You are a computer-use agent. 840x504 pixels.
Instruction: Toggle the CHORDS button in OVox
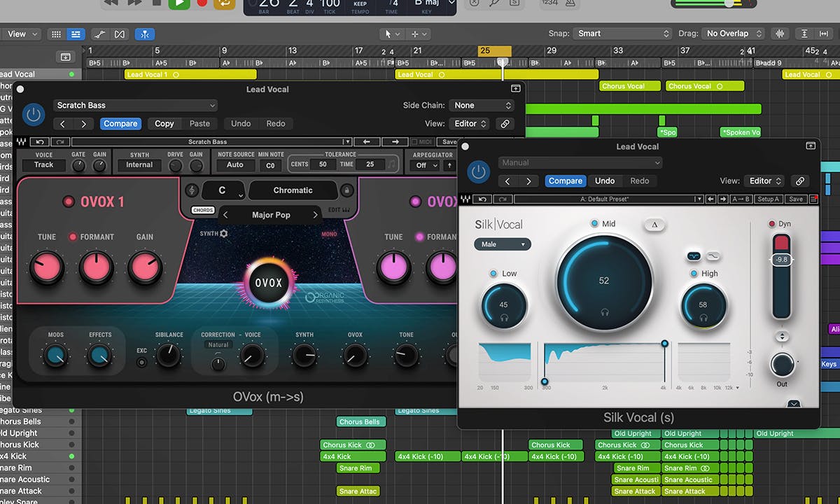point(203,211)
